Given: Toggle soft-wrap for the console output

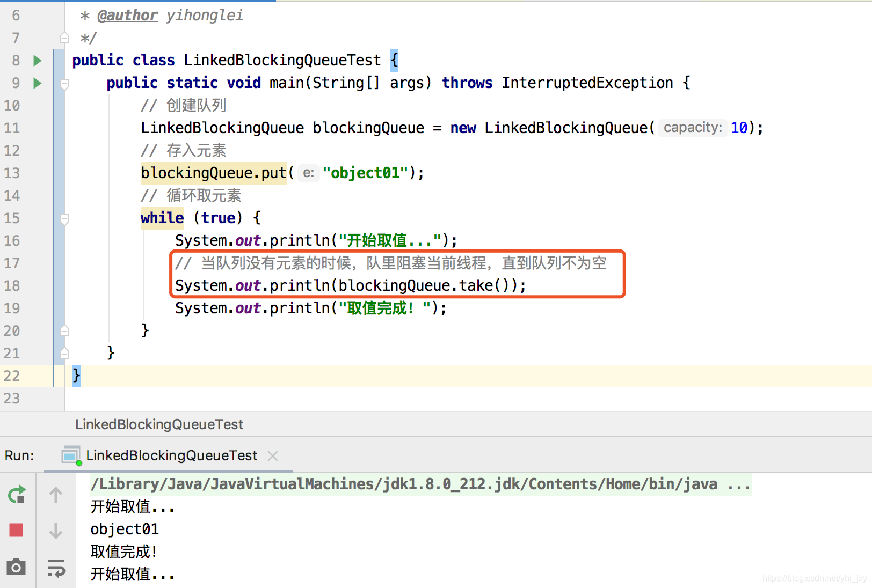Looking at the screenshot, I should tap(56, 567).
